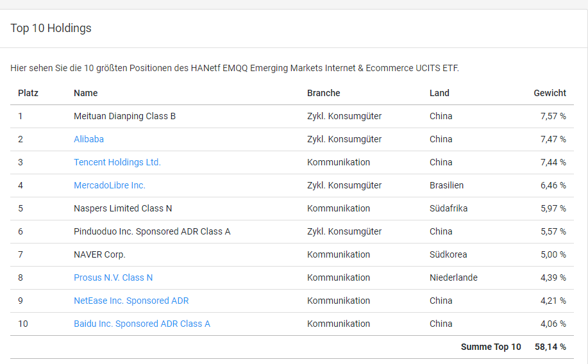This screenshot has width=588, height=364.
Task: Select the Pinduoduo Inc. Sponsored ADR name
Action: [x=152, y=231]
